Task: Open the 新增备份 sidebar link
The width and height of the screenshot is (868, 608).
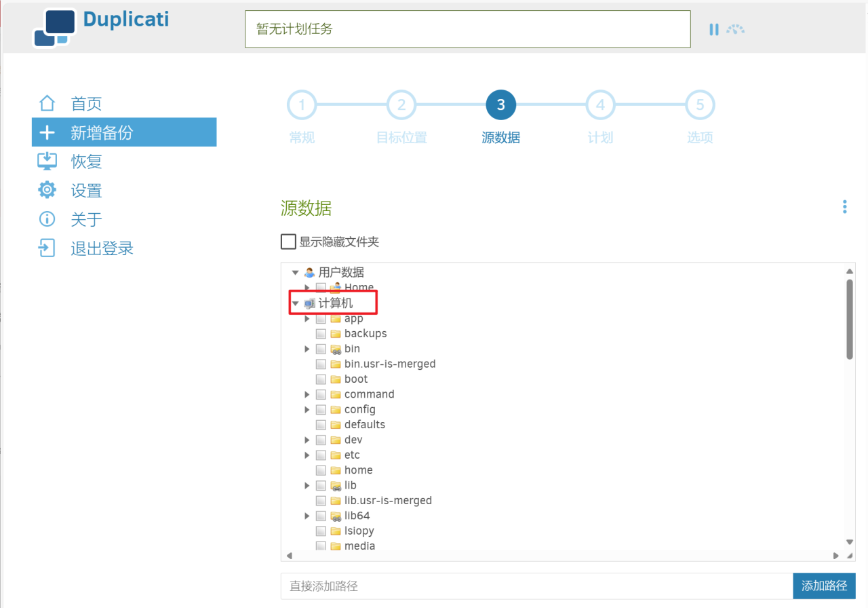Action: 124,132
